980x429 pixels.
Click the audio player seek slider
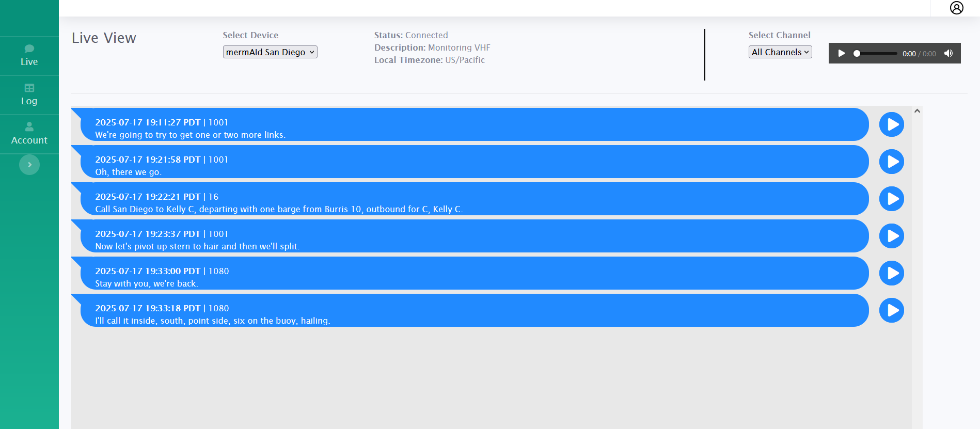point(876,53)
